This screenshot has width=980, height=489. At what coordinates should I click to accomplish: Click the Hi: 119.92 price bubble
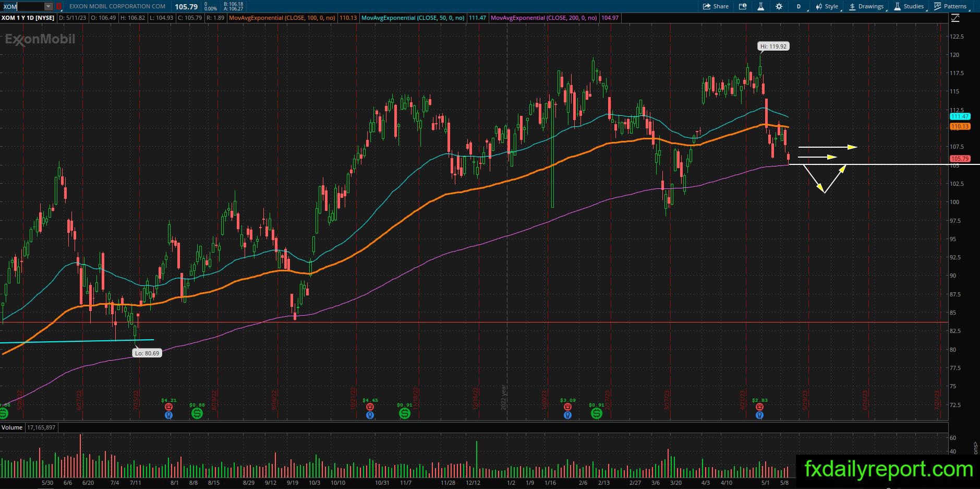[773, 46]
